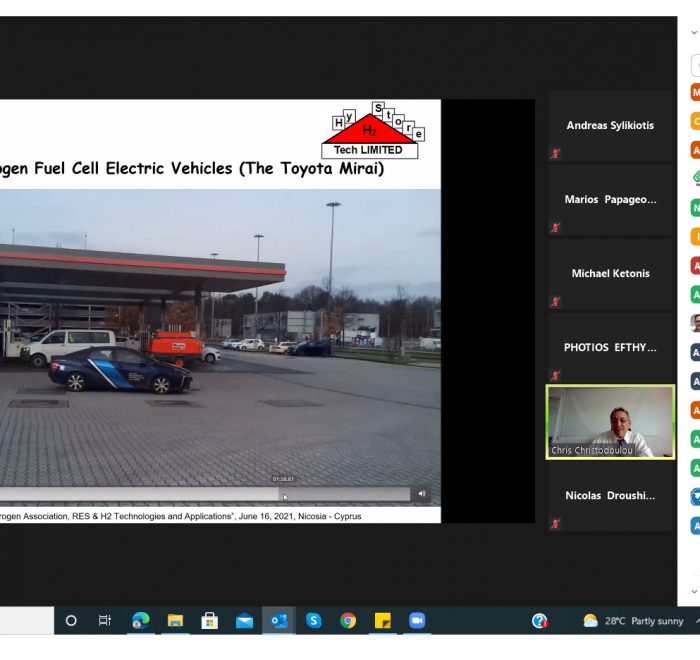Open the Mail app from the taskbar
This screenshot has width=700, height=660.
click(x=244, y=621)
